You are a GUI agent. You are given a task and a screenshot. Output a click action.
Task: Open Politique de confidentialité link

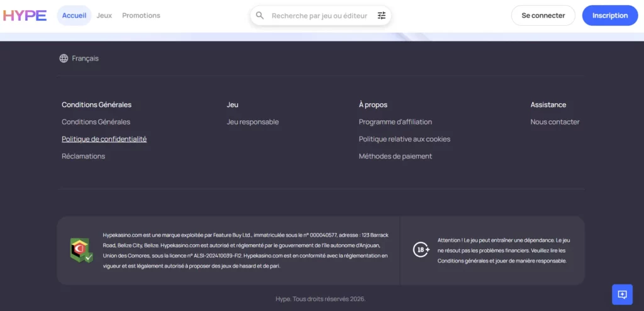pyautogui.click(x=104, y=139)
